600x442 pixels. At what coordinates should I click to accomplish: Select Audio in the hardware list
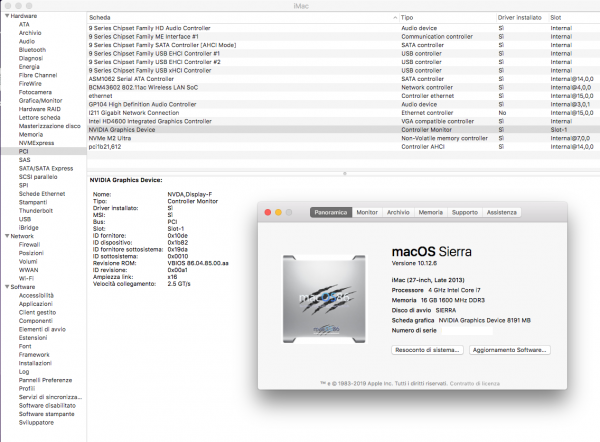click(x=27, y=41)
